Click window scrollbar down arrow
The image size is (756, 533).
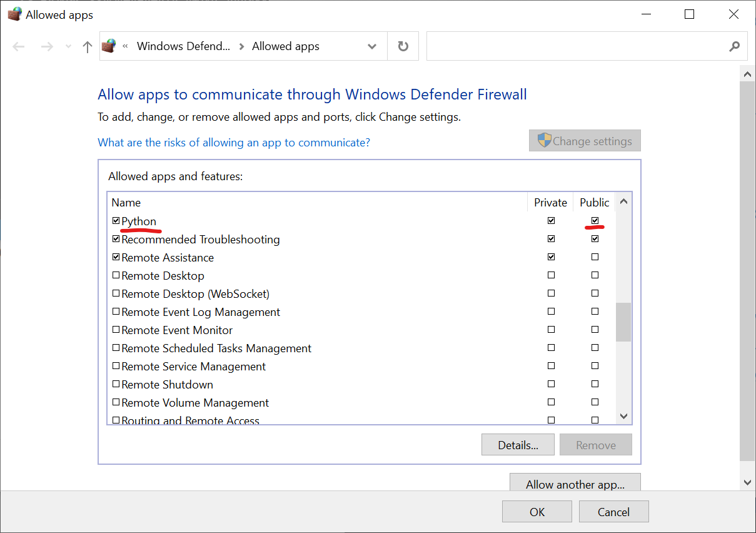click(x=747, y=482)
